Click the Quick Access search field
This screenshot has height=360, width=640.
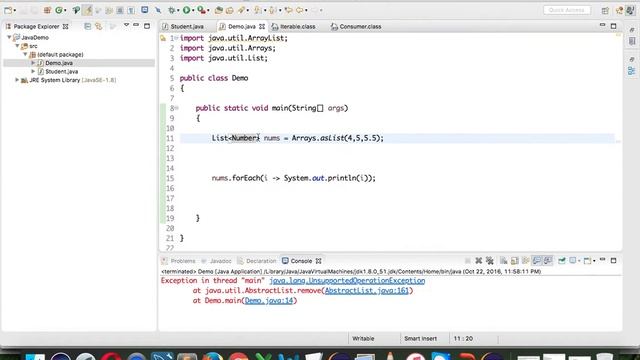click(567, 10)
